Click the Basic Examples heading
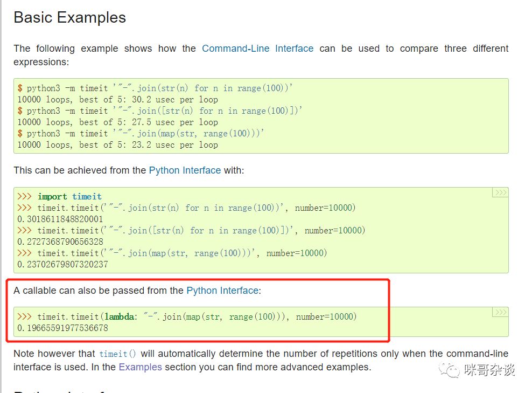Viewport: 532px width, 393px height. coord(69,18)
